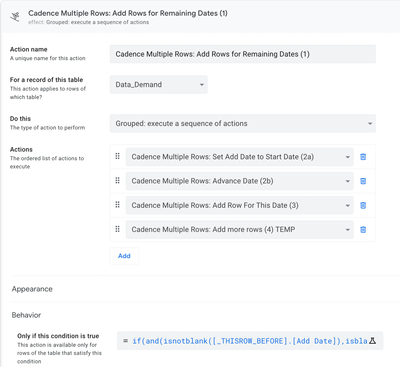Edit the Only if this condition is true expression
Viewport: 400px width, 382px height.
250,341
